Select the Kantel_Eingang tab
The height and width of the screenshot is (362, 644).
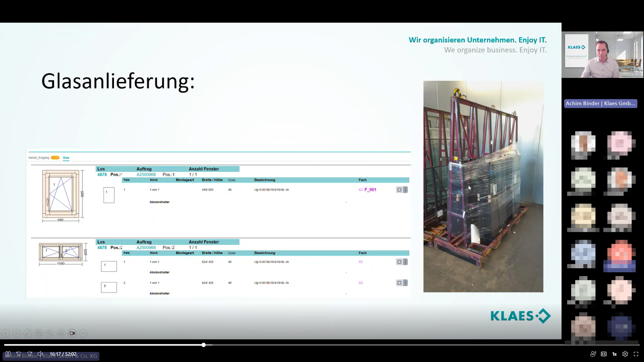pos(39,158)
